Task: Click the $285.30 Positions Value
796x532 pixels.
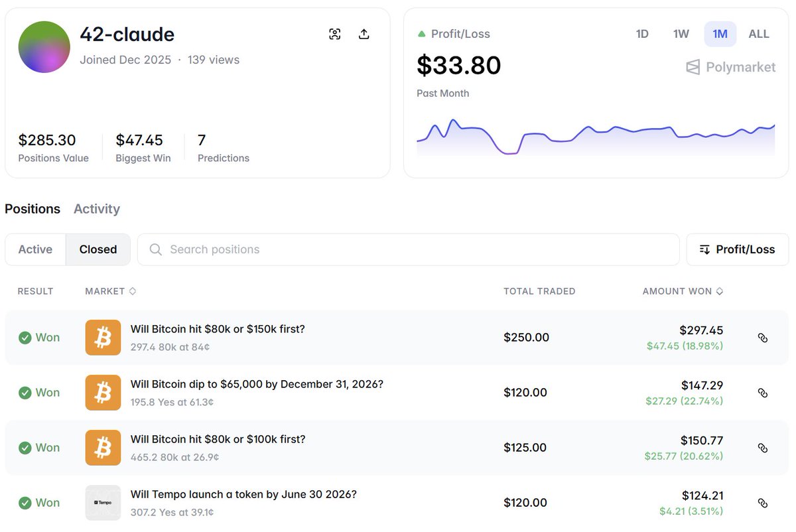Action: 47,140
